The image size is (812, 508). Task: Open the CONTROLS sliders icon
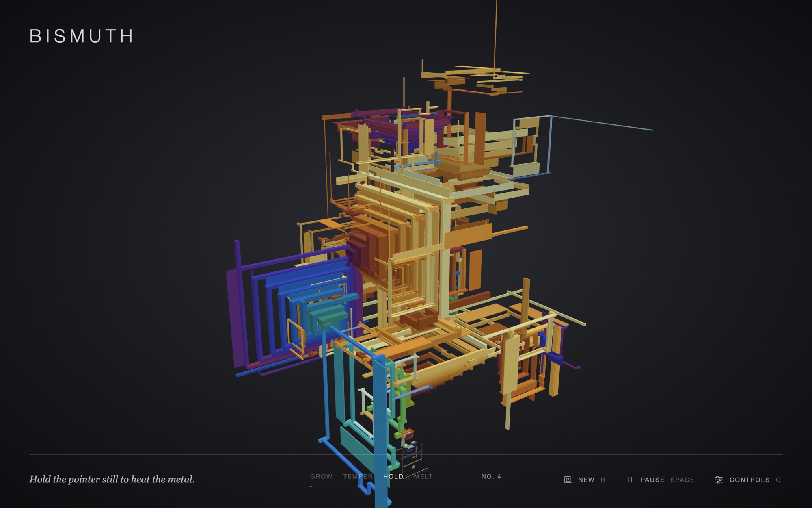(x=719, y=480)
